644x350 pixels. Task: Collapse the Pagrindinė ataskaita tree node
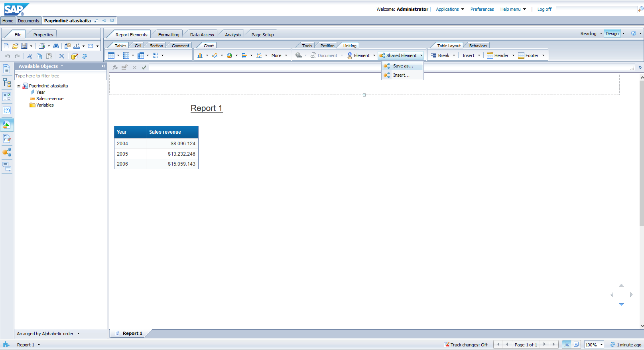(x=18, y=86)
